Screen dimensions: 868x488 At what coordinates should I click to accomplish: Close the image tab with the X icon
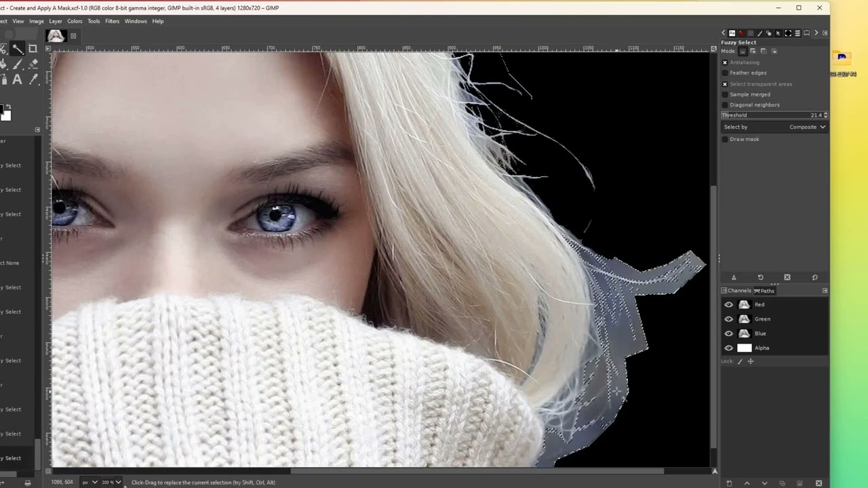pos(73,36)
